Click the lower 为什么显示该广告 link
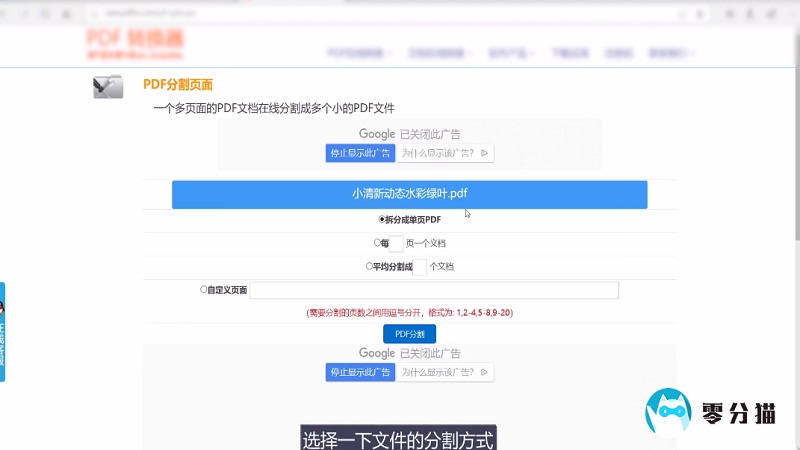Screen dimensions: 800x450 click(x=438, y=372)
